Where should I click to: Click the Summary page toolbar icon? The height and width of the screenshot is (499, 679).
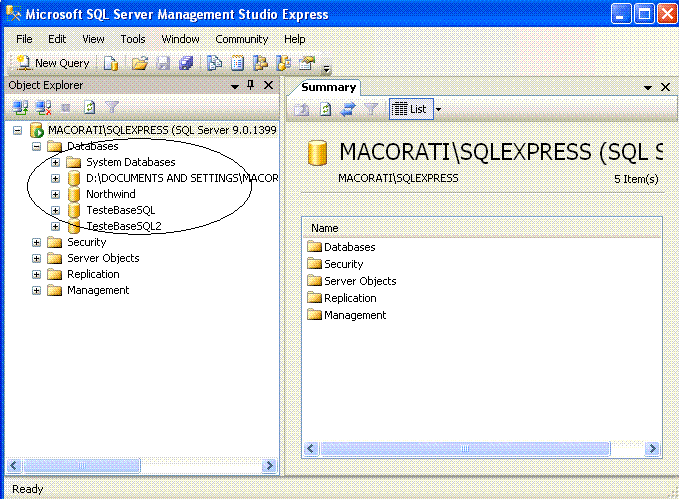coord(237,63)
